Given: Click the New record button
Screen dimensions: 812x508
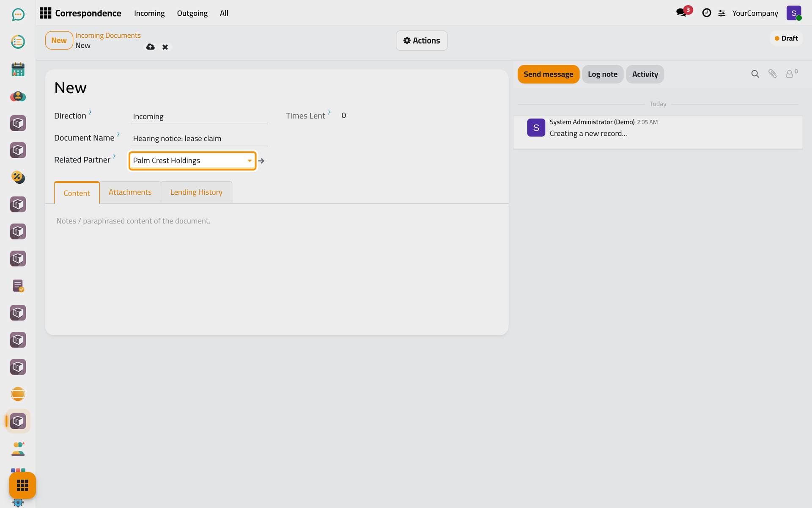Looking at the screenshot, I should 59,41.
